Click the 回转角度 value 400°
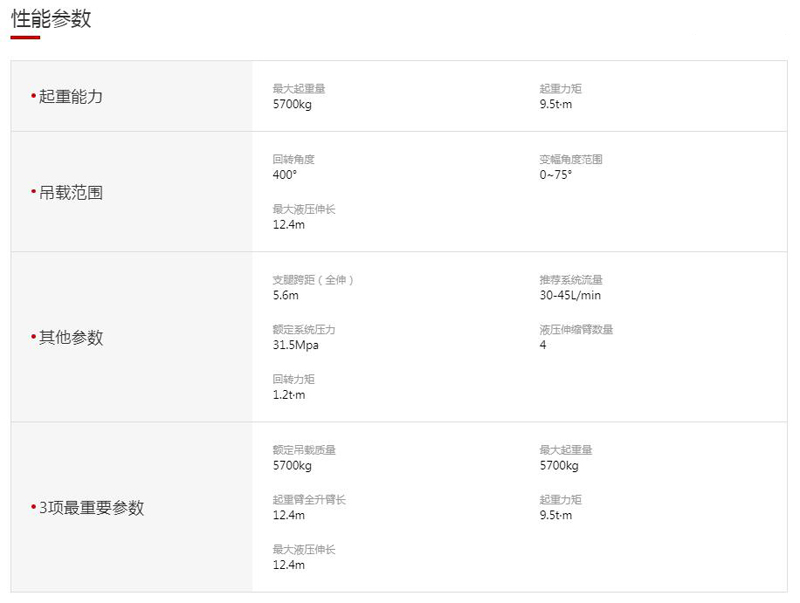 pyautogui.click(x=285, y=175)
